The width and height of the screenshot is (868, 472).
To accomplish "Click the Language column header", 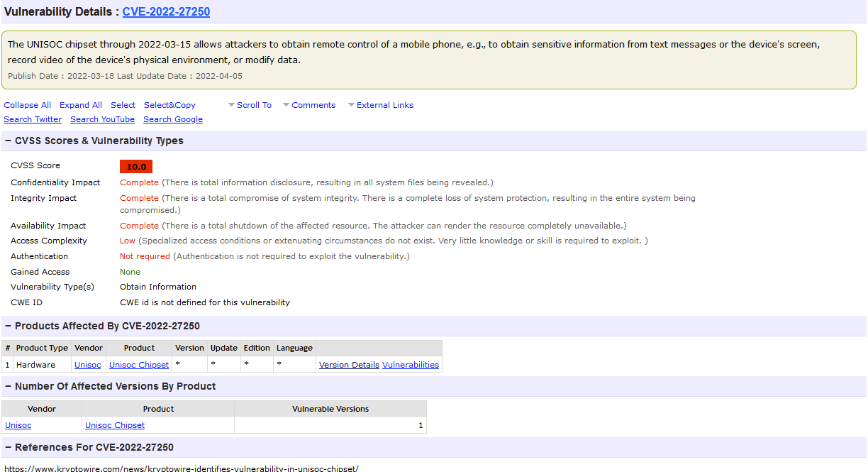I will coord(294,348).
